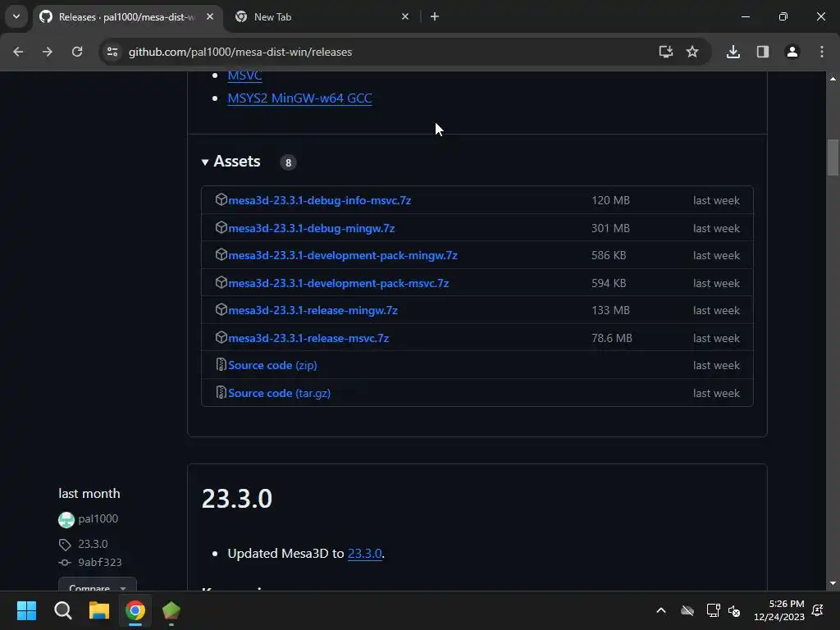Open pal1000 author profile link
840x630 pixels.
click(98, 518)
